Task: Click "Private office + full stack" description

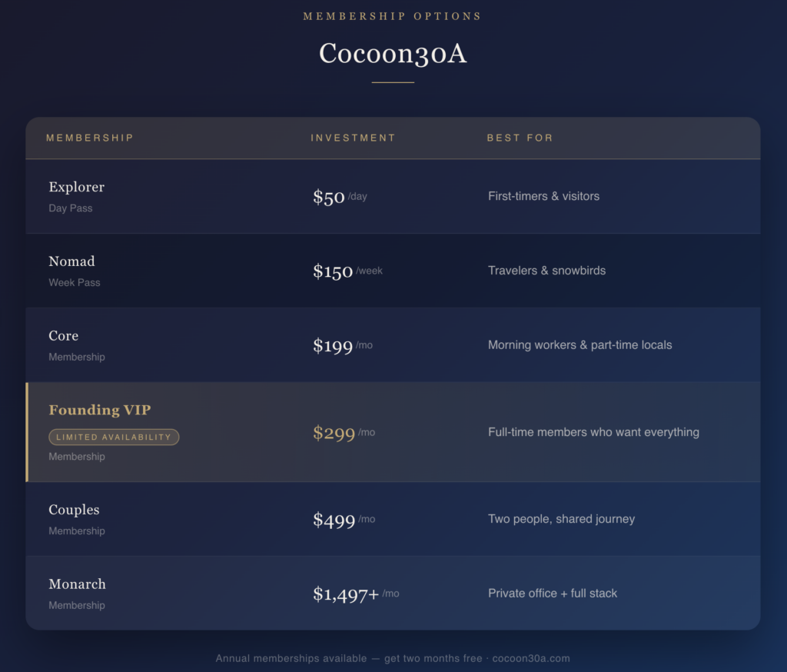Action: pos(553,594)
